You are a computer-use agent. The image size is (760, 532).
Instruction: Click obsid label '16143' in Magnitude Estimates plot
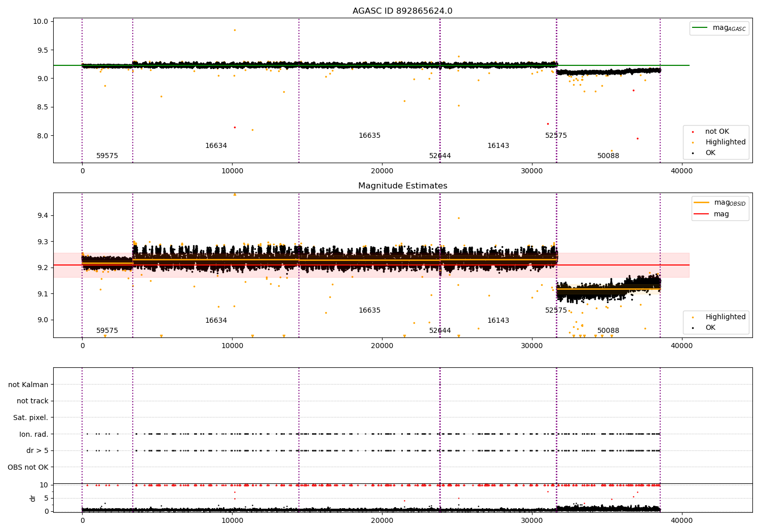498,321
